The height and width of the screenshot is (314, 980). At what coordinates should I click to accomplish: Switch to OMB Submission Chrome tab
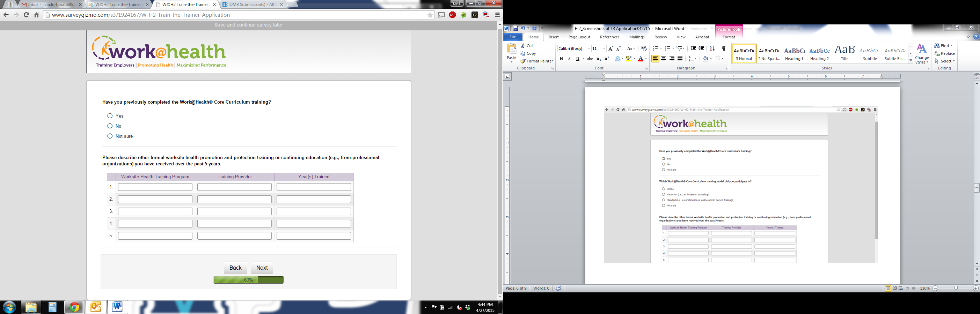coord(253,5)
